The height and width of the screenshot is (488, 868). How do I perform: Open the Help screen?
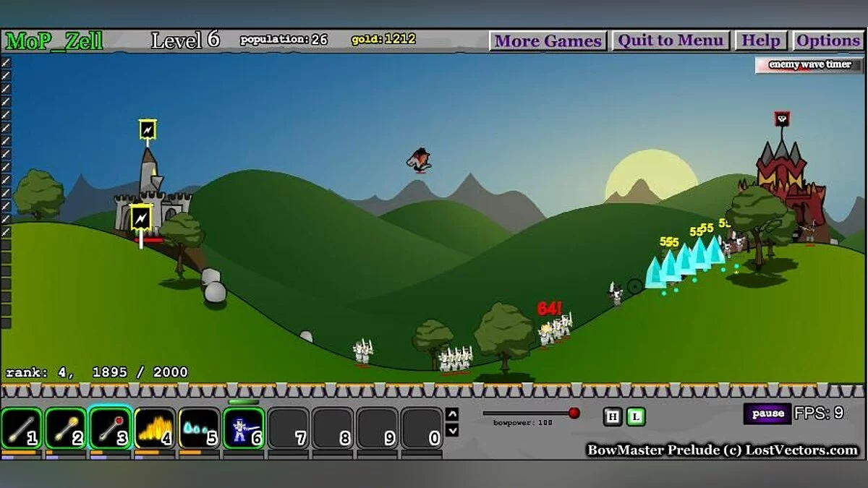(761, 40)
